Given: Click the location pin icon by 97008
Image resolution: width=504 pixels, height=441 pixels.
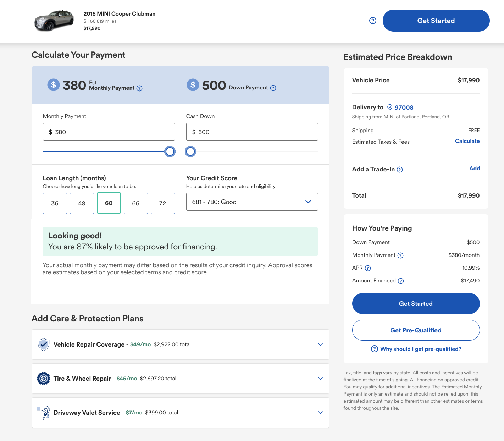Looking at the screenshot, I should [390, 107].
